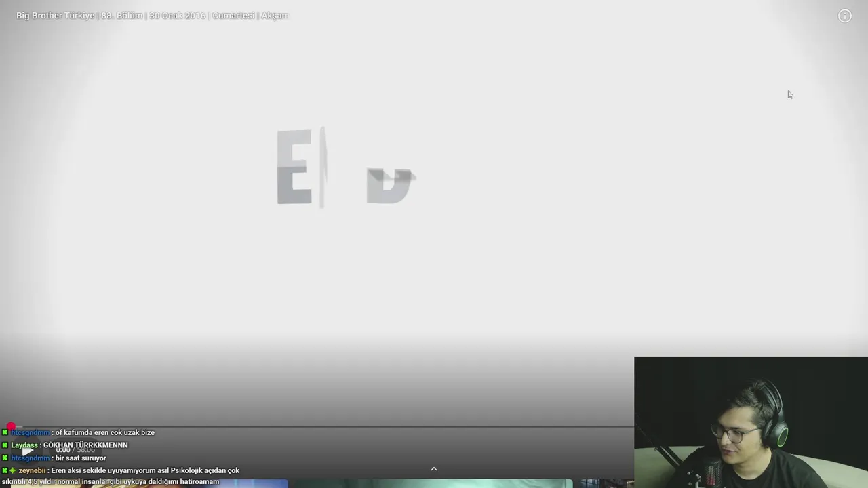Click the streamer webcam overlay

point(751,422)
